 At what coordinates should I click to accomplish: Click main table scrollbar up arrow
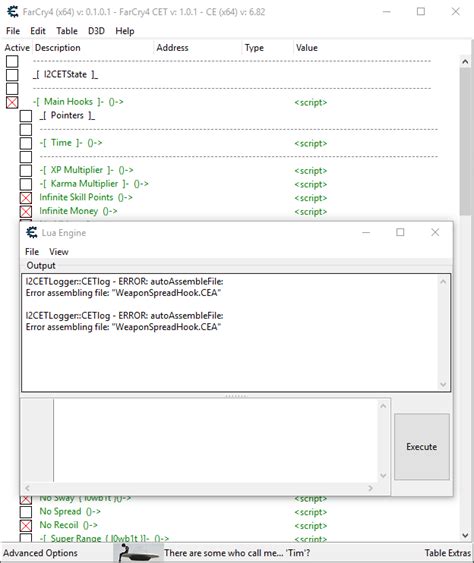(x=465, y=62)
